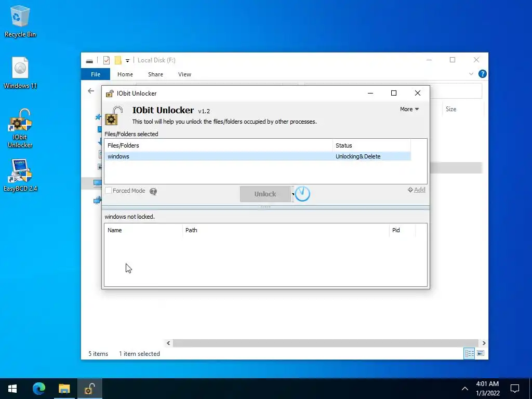Show hidden system tray icons

[x=465, y=389]
